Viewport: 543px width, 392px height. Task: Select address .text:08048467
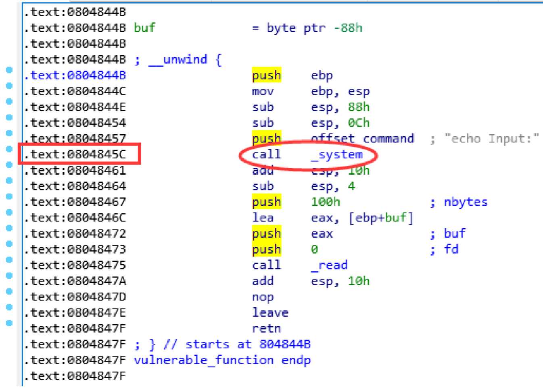(75, 202)
